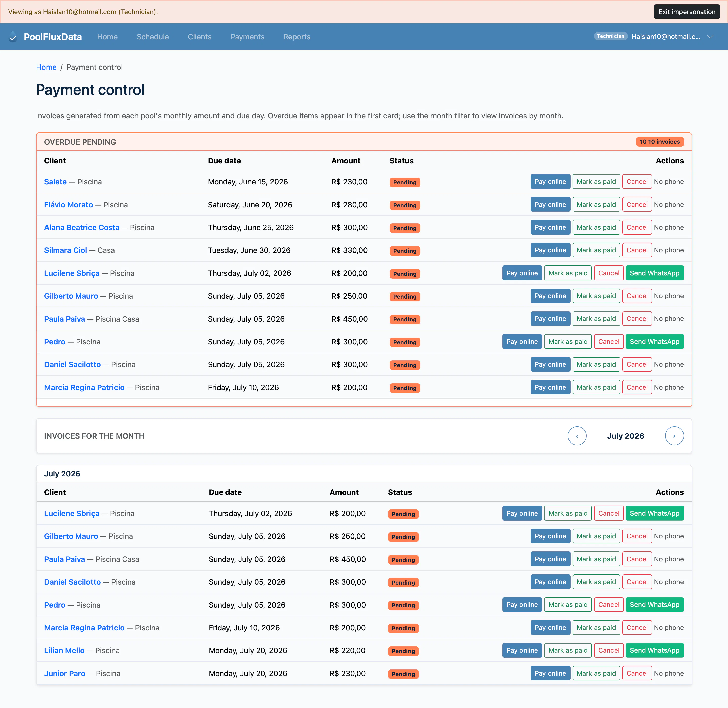728x708 pixels.
Task: Open Alana Beatrice Costa client link
Action: coord(82,228)
